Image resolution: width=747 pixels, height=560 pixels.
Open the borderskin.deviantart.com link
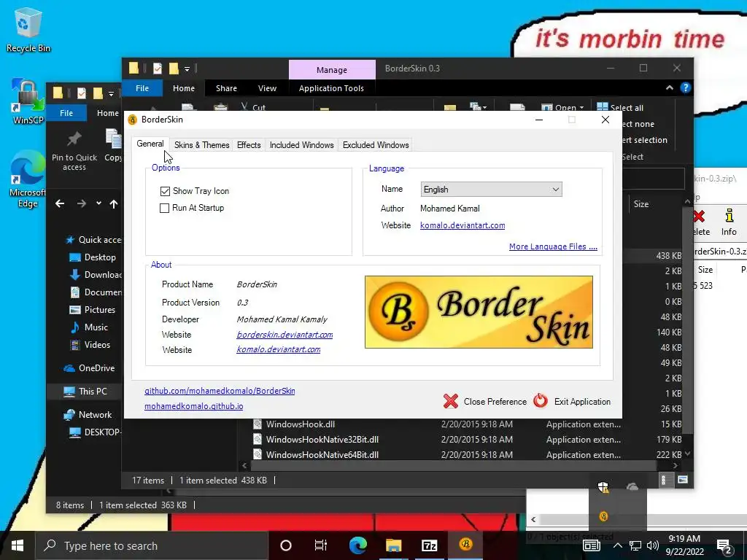click(285, 335)
